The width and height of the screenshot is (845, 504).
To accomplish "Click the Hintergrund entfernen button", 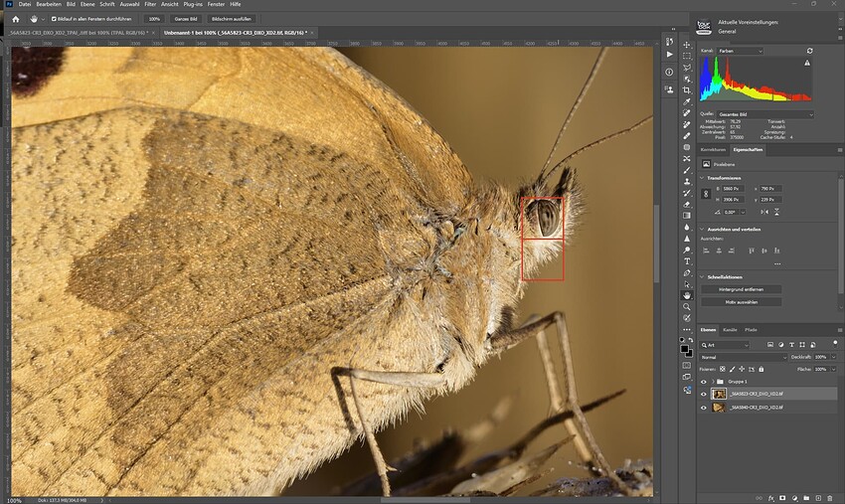I will click(x=741, y=289).
